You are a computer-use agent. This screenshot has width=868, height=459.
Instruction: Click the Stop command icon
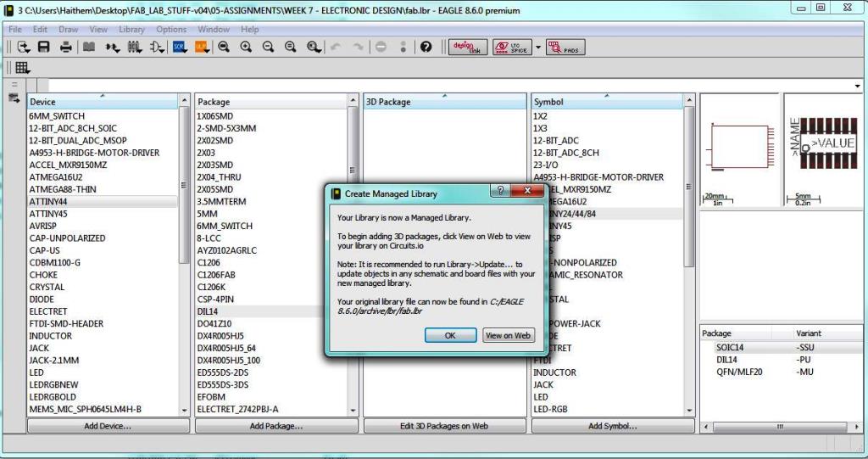pyautogui.click(x=381, y=48)
